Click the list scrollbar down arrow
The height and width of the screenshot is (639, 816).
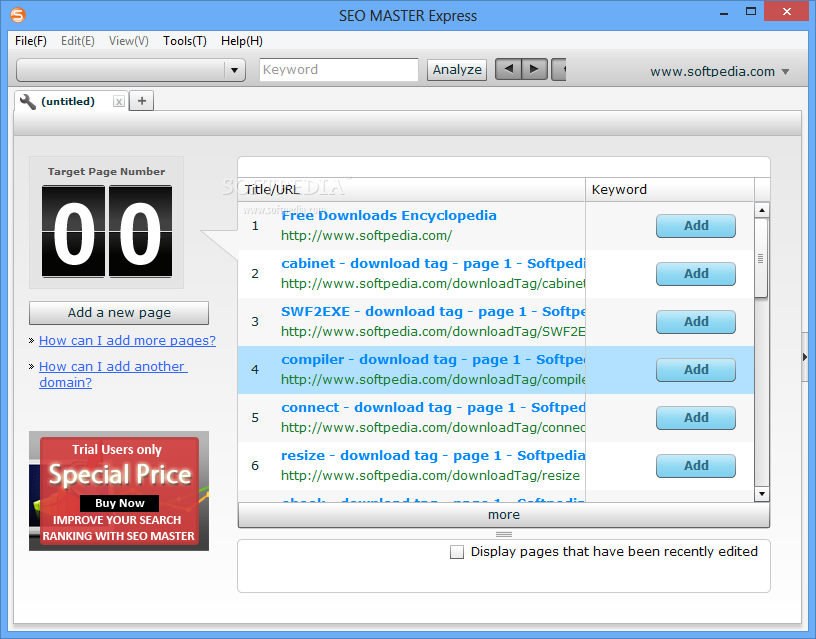761,494
